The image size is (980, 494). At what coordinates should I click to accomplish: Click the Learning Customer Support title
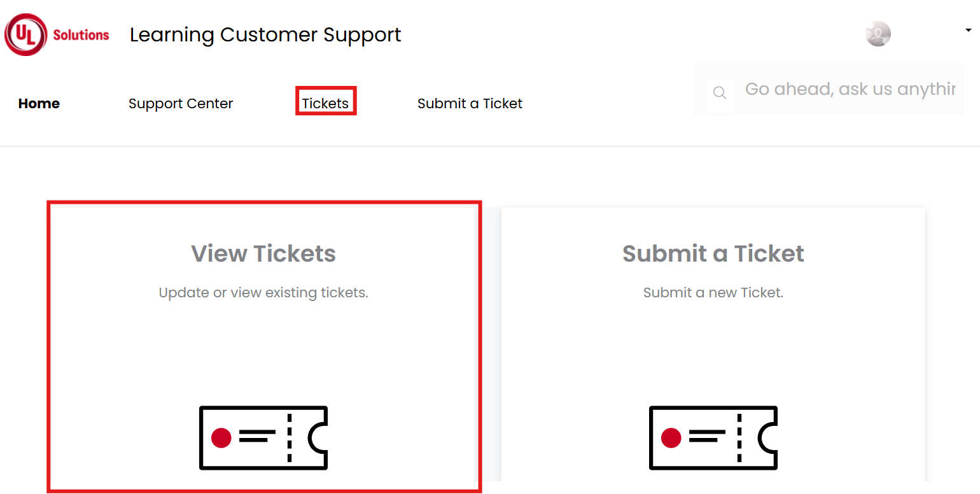(265, 34)
